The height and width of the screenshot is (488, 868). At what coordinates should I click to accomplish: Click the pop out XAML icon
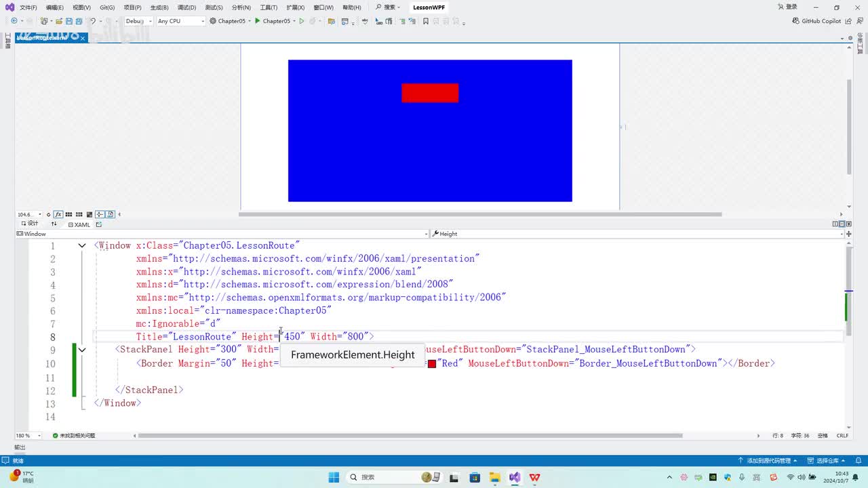tap(99, 224)
